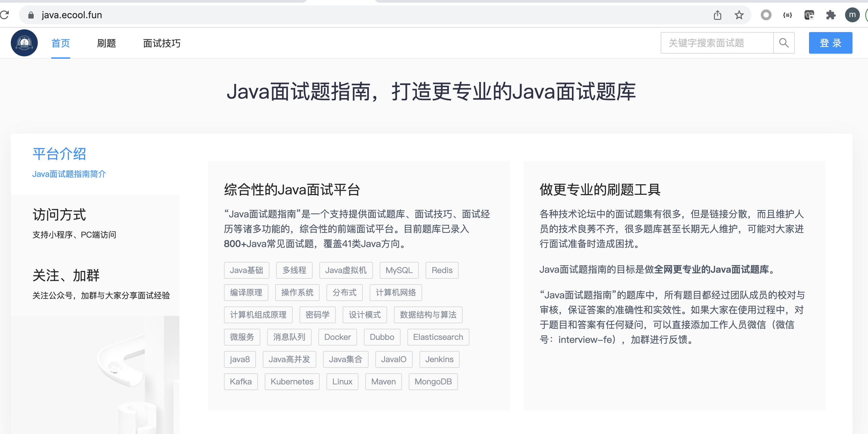This screenshot has height=434, width=868.
Task: Select 访问方式 section in sidebar
Action: pyautogui.click(x=95, y=225)
